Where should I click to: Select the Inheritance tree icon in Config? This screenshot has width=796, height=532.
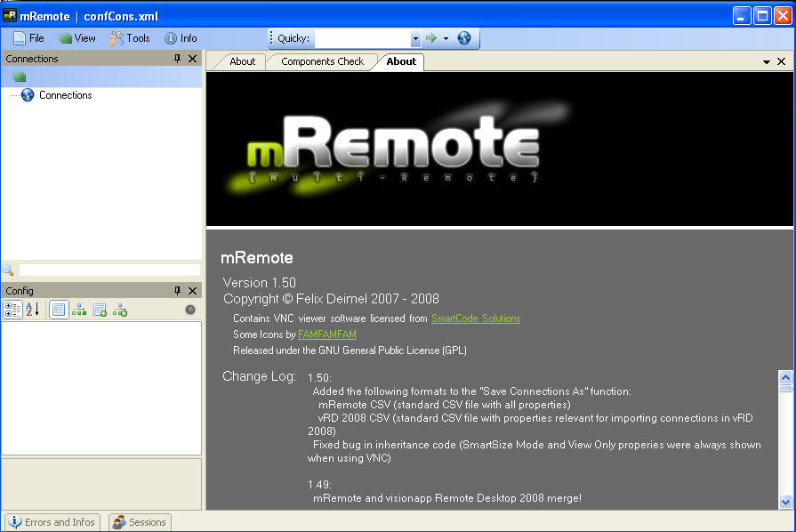79,310
